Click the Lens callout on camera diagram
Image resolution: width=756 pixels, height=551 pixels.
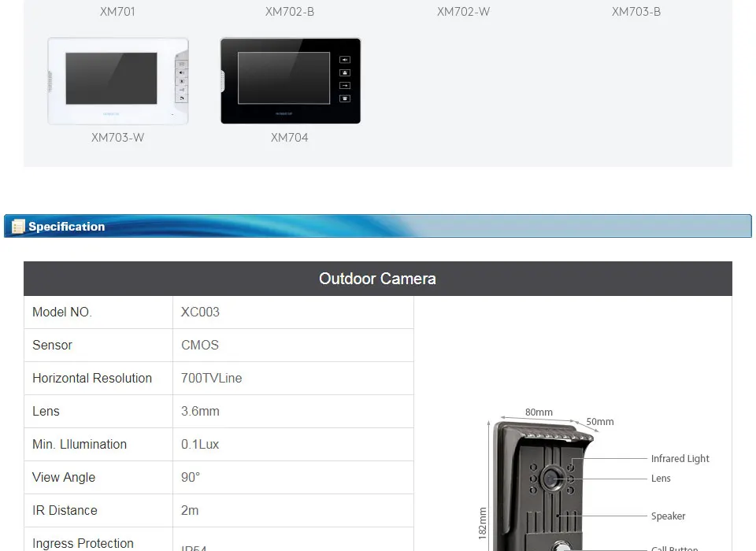click(661, 479)
